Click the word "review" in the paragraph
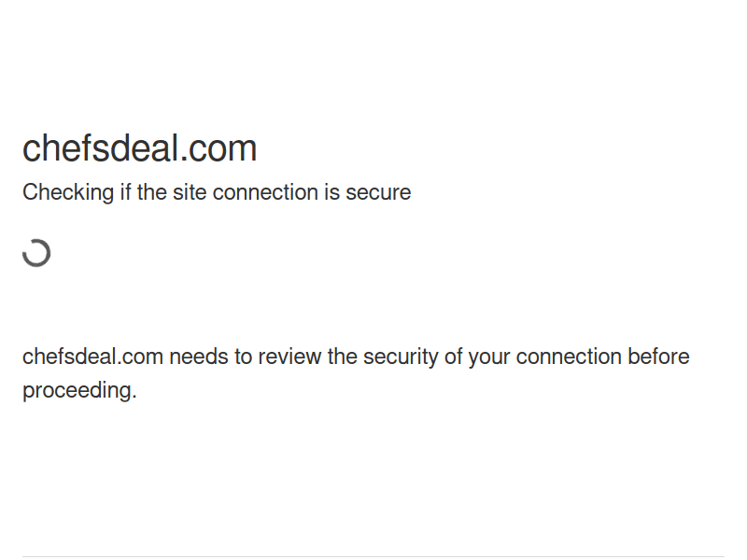Screen dimensions: 747x560 coord(289,357)
